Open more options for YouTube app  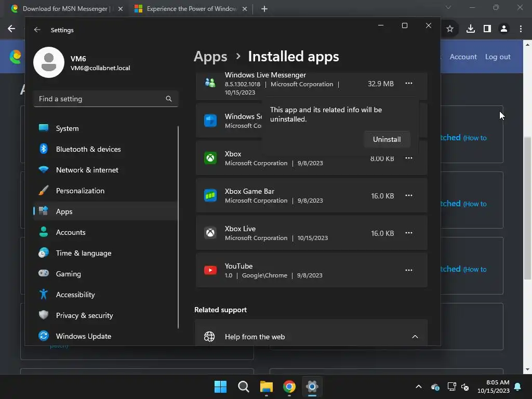click(x=408, y=270)
